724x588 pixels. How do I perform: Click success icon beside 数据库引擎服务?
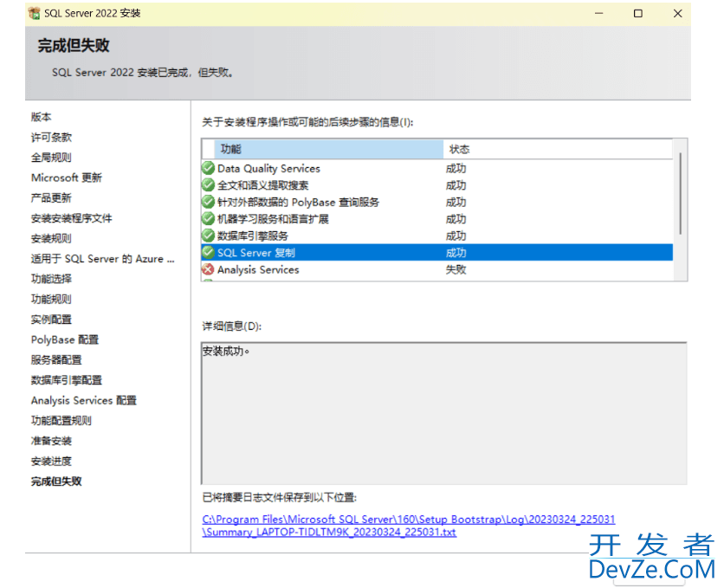click(208, 236)
